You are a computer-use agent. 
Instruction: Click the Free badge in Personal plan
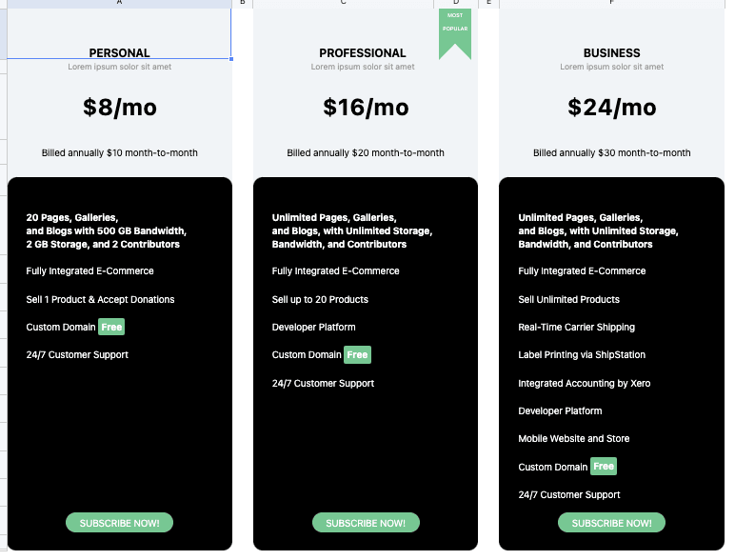tap(111, 327)
